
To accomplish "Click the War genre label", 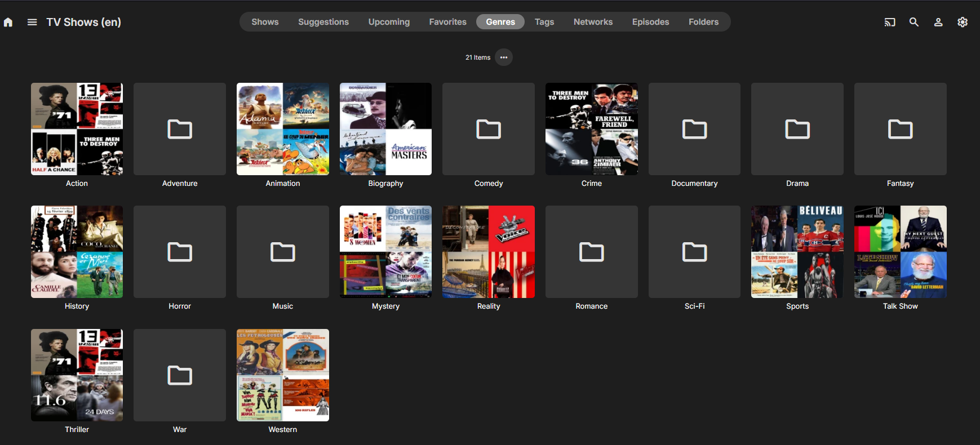I will [180, 430].
